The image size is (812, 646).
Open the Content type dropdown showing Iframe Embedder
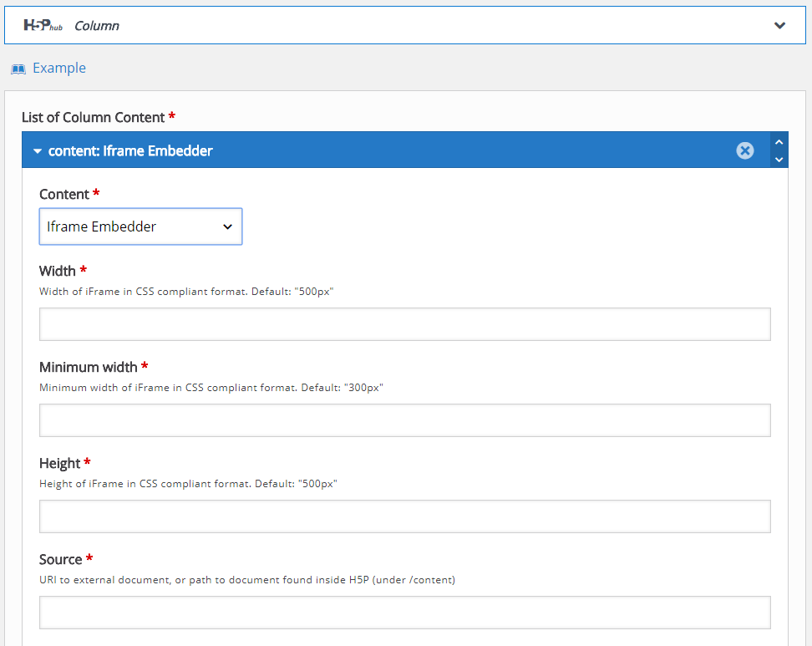pos(140,226)
